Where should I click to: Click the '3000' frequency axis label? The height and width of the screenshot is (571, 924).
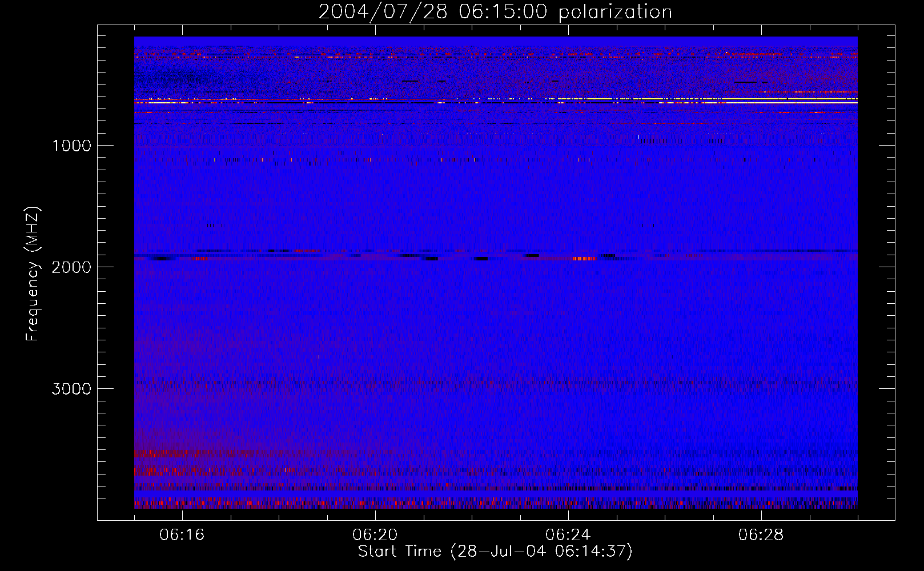pyautogui.click(x=71, y=389)
